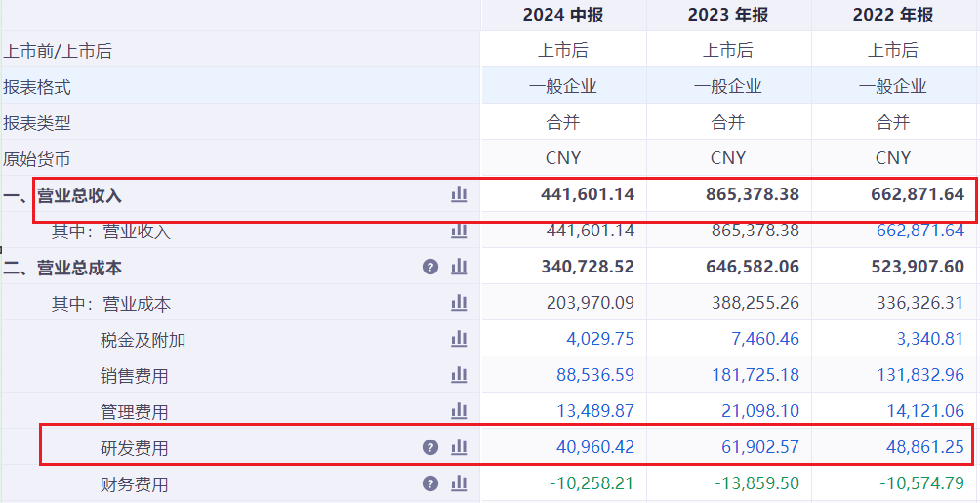Show help tooltip for 营业总成本
This screenshot has width=980, height=503.
coord(430,268)
